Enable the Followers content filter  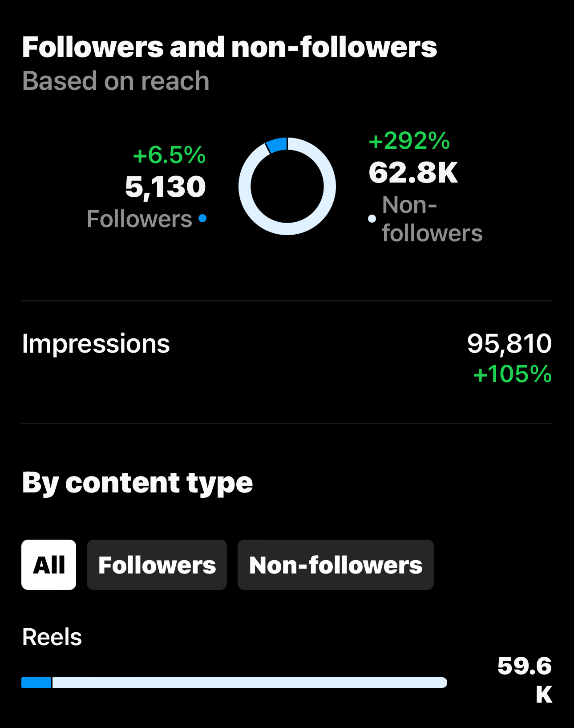[157, 565]
